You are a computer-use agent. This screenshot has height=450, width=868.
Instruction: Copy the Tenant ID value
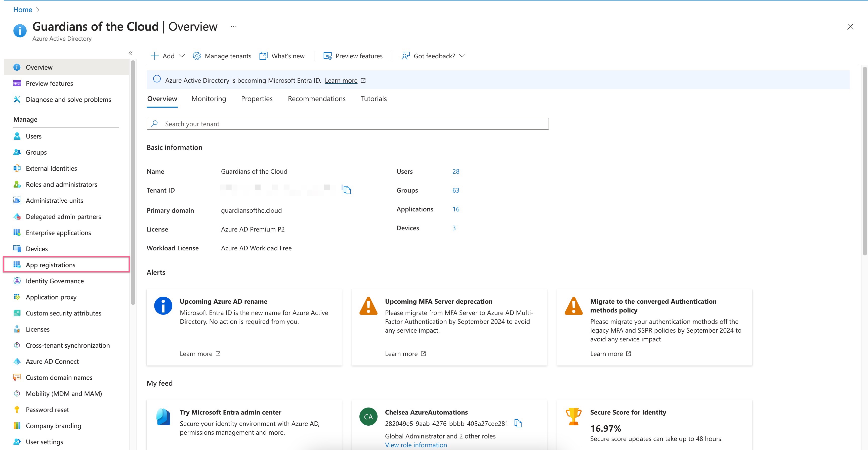point(347,190)
